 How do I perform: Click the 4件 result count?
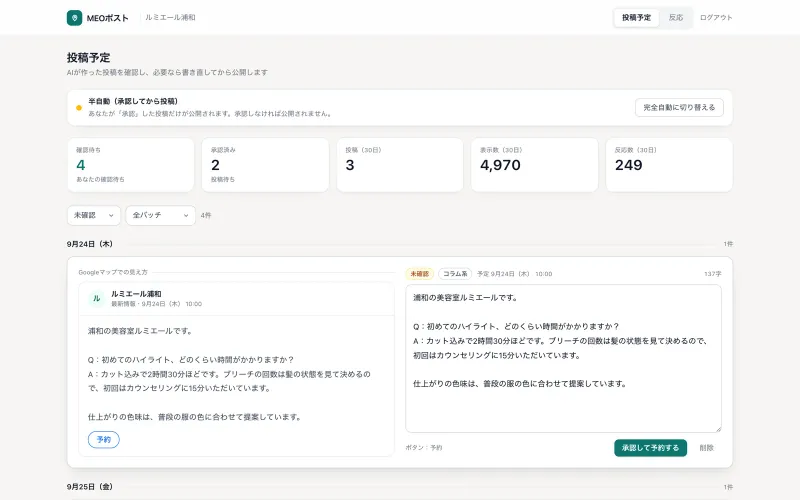click(206, 216)
